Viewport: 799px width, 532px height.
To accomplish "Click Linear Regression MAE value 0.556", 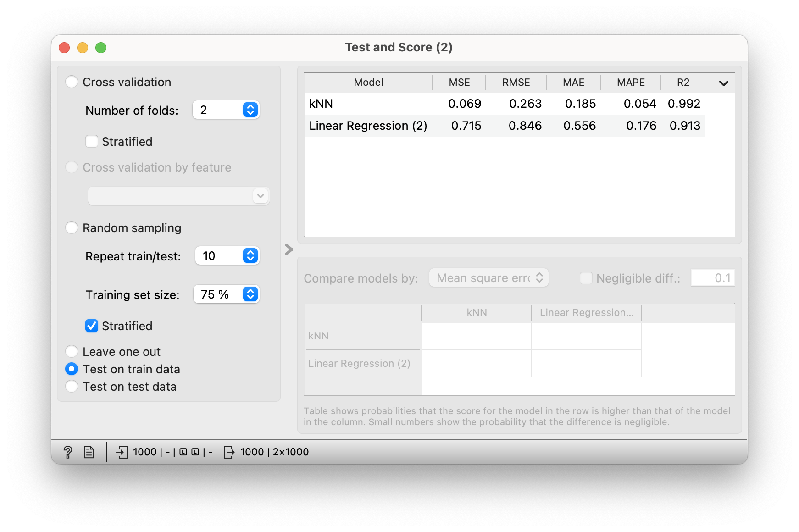I will pyautogui.click(x=579, y=126).
